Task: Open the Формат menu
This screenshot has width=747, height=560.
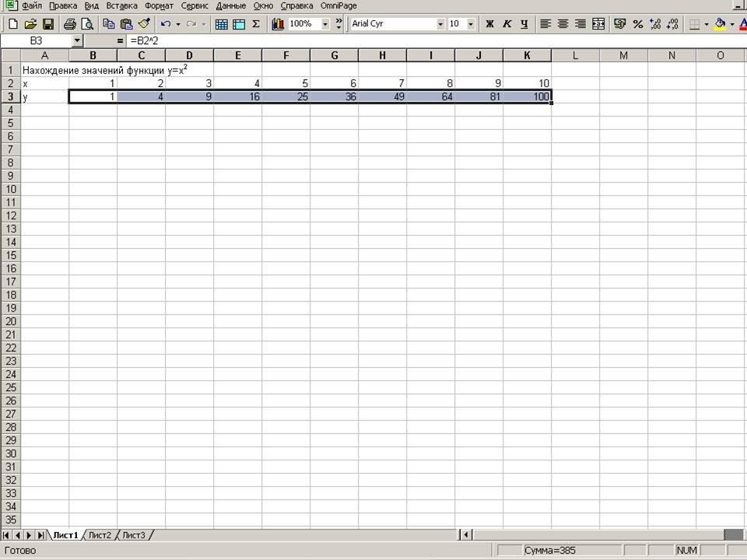Action: [159, 5]
